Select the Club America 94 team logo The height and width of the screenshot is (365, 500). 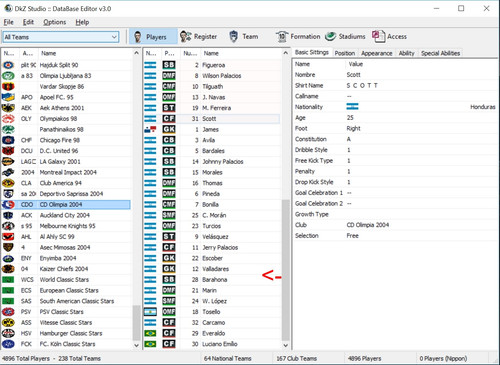tap(8, 183)
